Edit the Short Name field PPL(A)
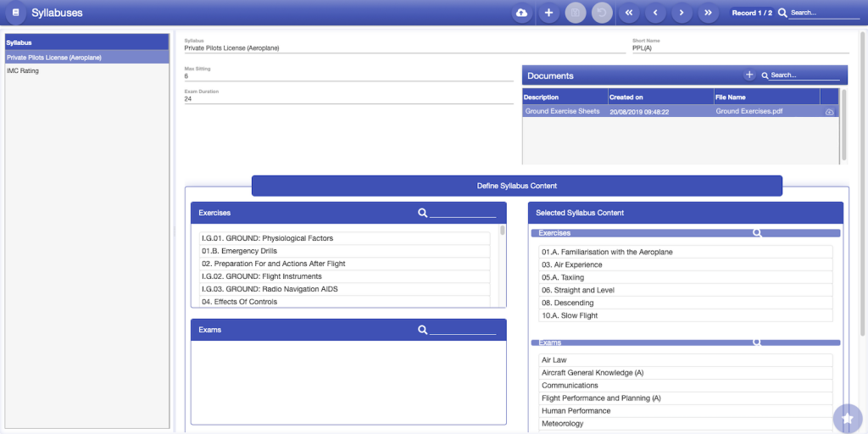 tap(741, 48)
